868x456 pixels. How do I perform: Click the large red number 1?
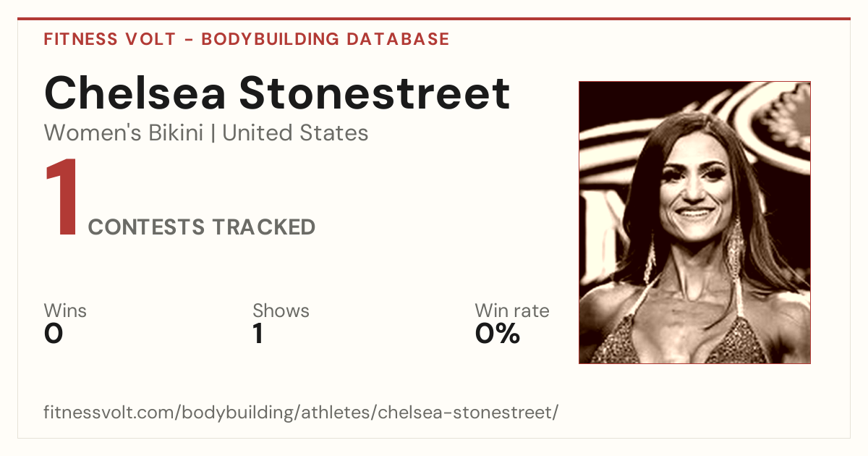coord(62,198)
